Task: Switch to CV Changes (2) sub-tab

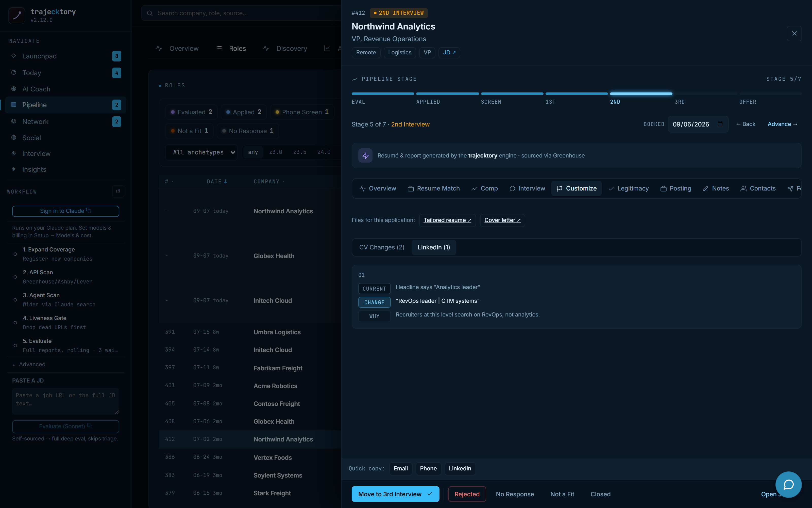Action: (x=381, y=247)
